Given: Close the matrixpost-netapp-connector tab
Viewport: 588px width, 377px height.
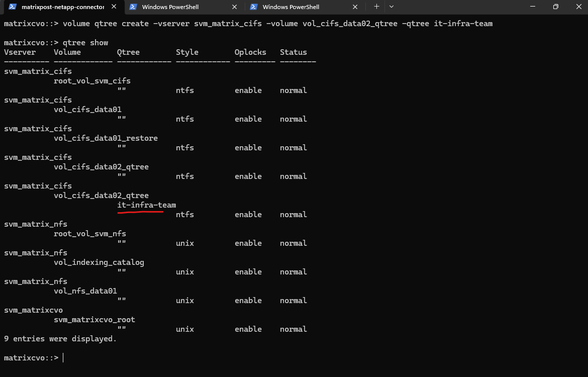Looking at the screenshot, I should click(x=114, y=7).
